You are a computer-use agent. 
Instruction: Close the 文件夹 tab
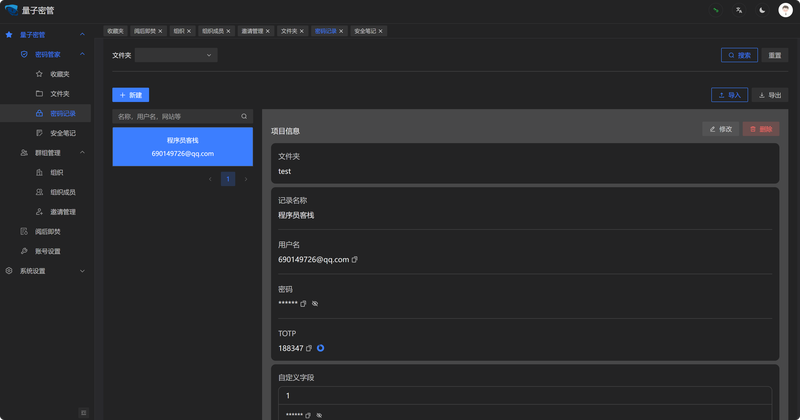(302, 31)
